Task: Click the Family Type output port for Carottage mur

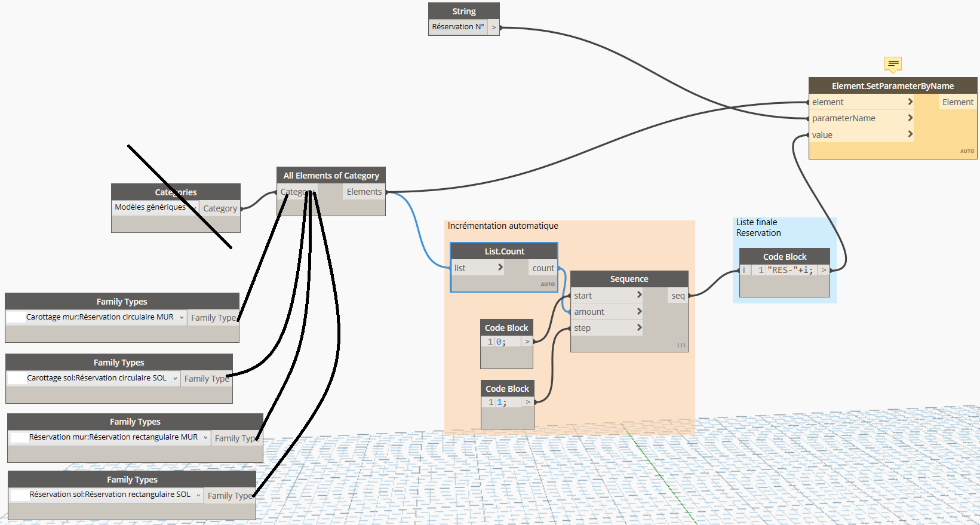Action: (214, 318)
